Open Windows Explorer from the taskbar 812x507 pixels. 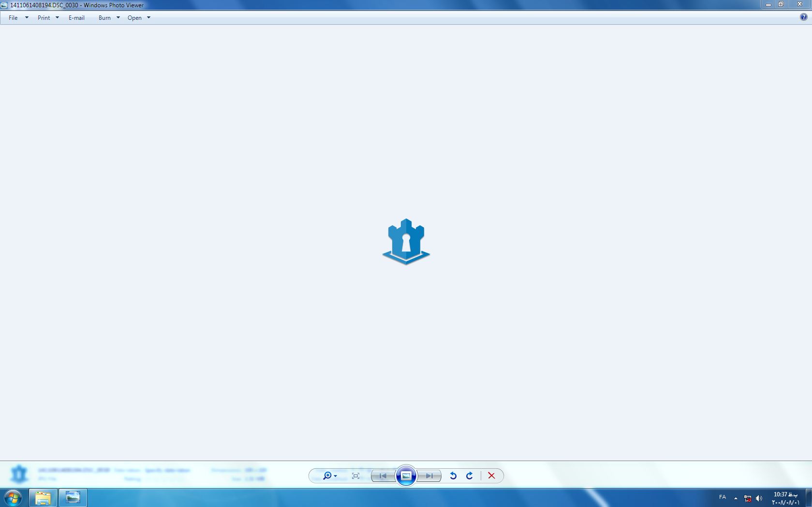tap(43, 497)
